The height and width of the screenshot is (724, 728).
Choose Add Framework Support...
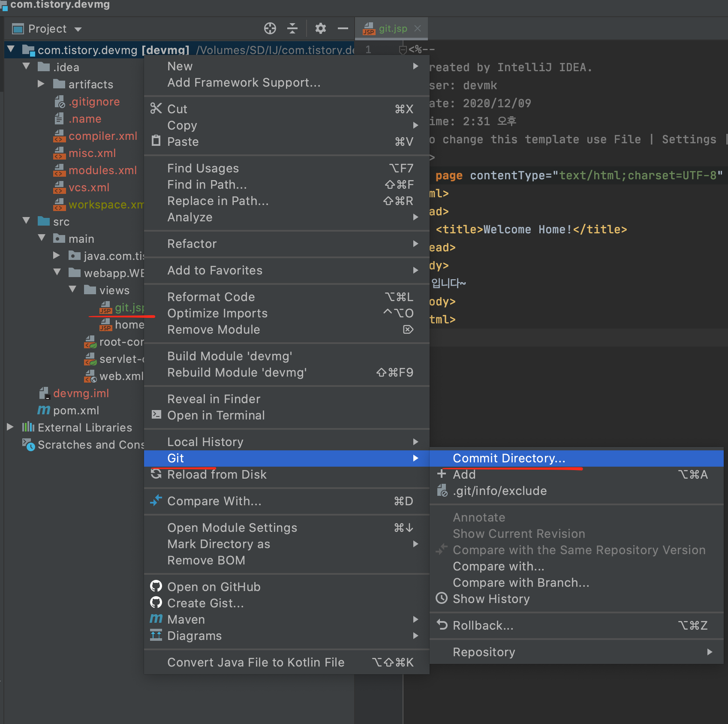(x=286, y=82)
